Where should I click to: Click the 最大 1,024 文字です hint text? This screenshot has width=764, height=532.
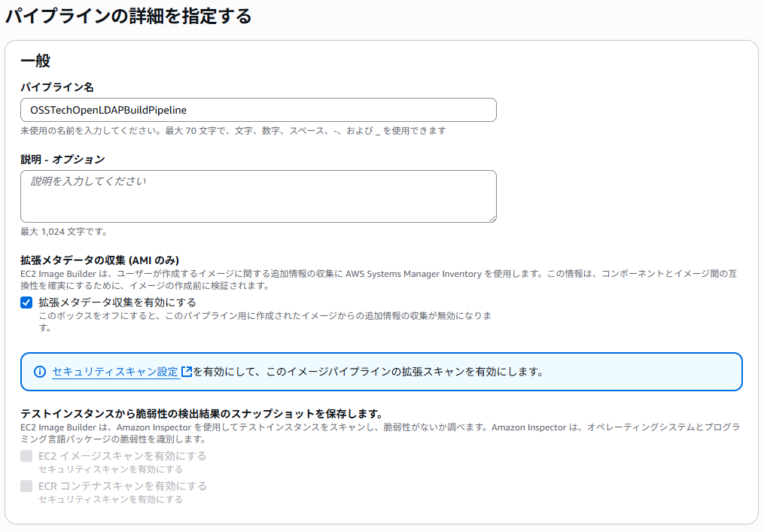[64, 232]
